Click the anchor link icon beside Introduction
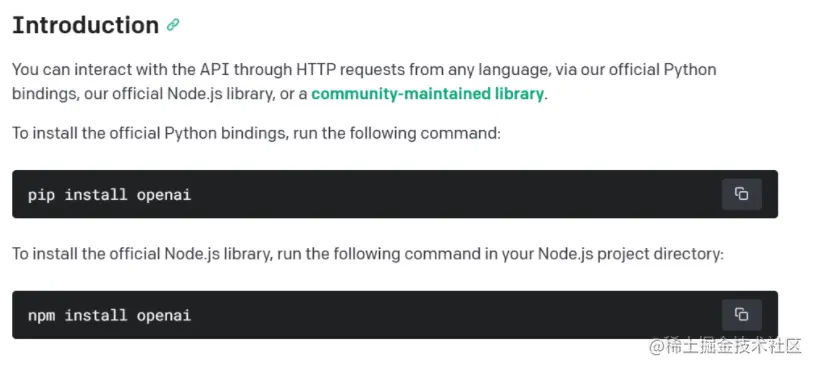Viewport: 815px width, 369px height. click(x=173, y=25)
